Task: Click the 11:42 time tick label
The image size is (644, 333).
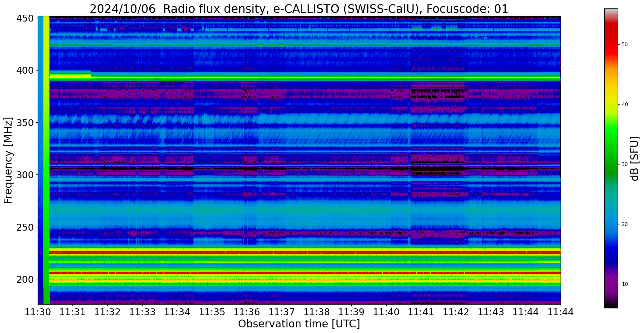Action: [x=456, y=312]
